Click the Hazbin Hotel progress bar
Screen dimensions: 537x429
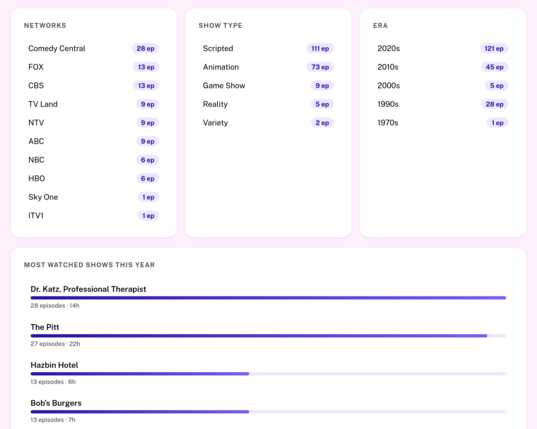pos(268,374)
